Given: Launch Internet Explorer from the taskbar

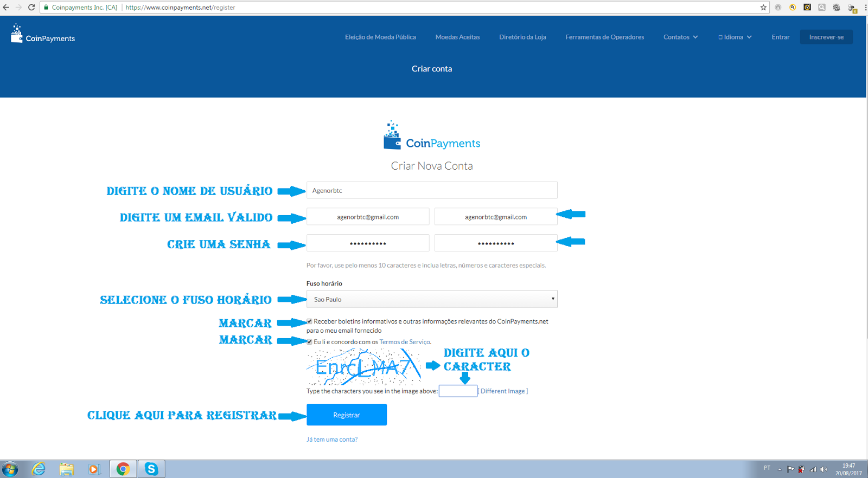Looking at the screenshot, I should pyautogui.click(x=39, y=469).
